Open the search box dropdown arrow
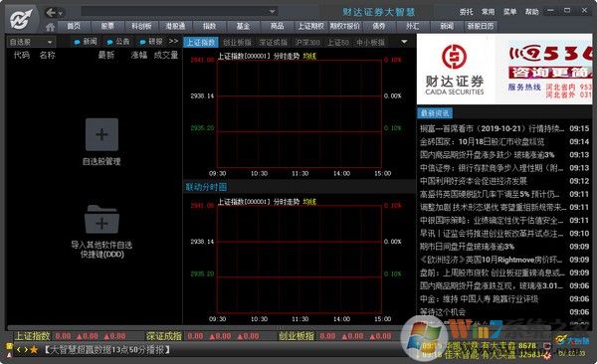The width and height of the screenshot is (597, 364). [272, 11]
